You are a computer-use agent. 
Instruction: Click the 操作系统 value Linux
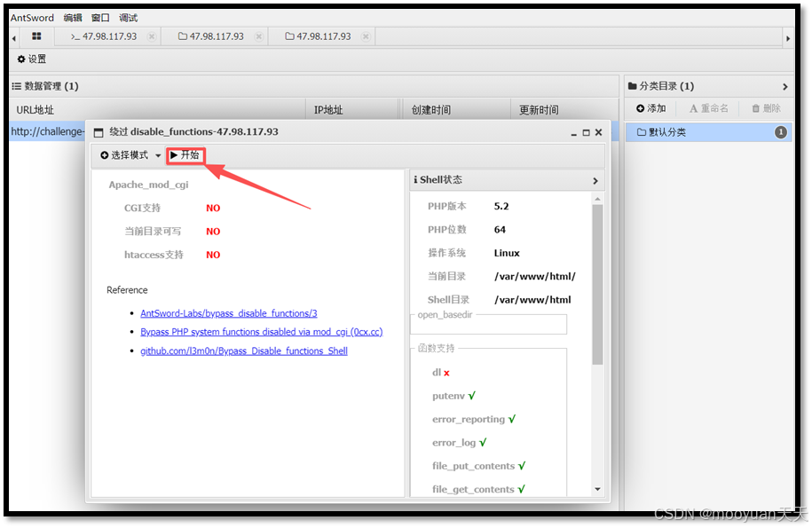(x=507, y=253)
